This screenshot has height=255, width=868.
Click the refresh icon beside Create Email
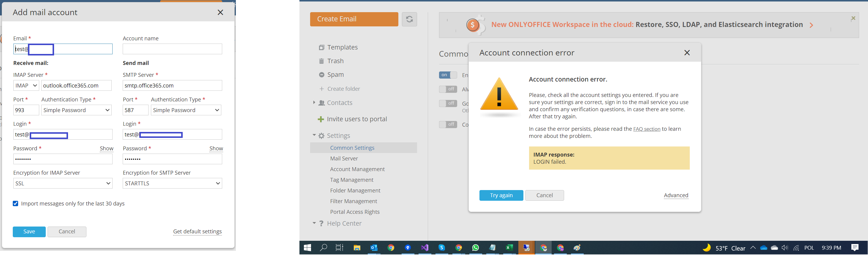pos(409,19)
